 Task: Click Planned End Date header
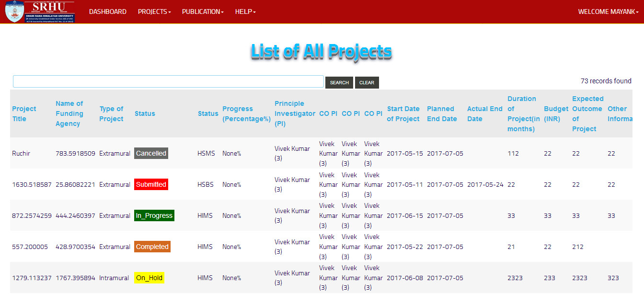coord(442,113)
